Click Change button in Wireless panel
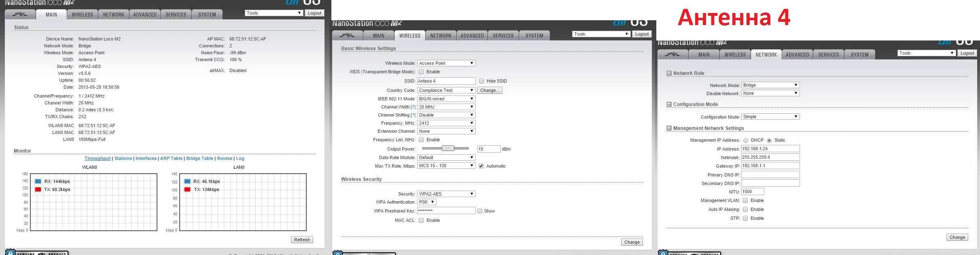The width and height of the screenshot is (980, 255). point(632,242)
